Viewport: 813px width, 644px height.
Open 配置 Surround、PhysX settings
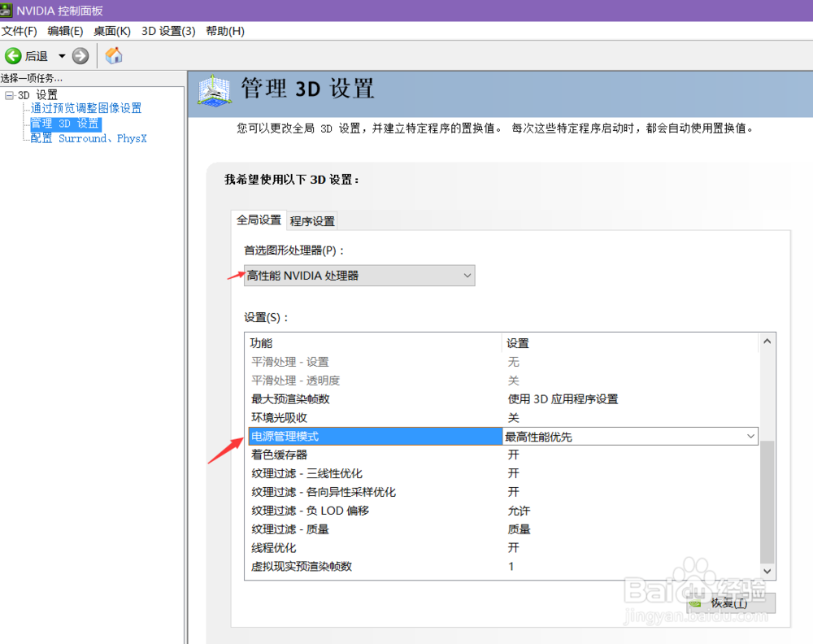(x=89, y=138)
